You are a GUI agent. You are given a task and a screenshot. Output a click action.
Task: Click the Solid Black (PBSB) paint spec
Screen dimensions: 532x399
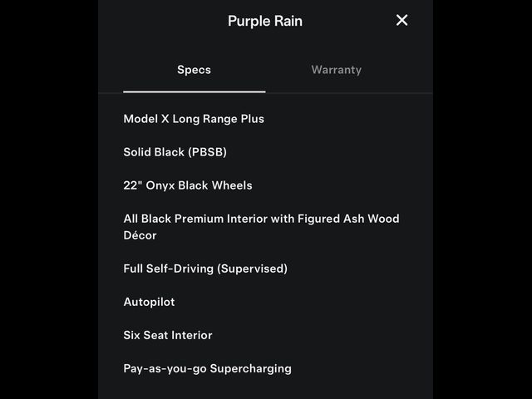click(x=175, y=152)
